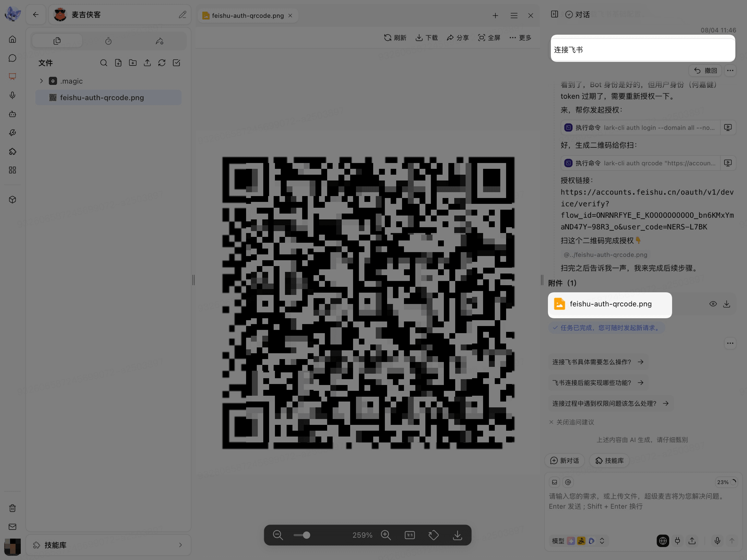
Task: Zoom out the image viewer
Action: coord(278,535)
